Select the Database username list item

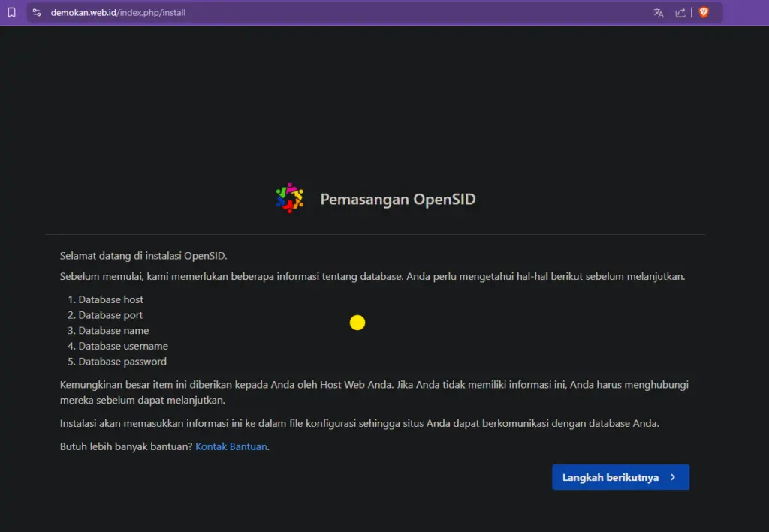(x=122, y=346)
